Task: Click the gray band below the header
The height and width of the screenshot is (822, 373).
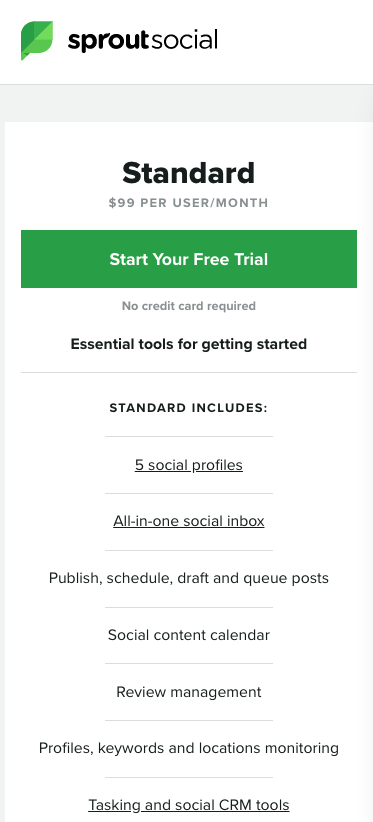Action: [186, 103]
